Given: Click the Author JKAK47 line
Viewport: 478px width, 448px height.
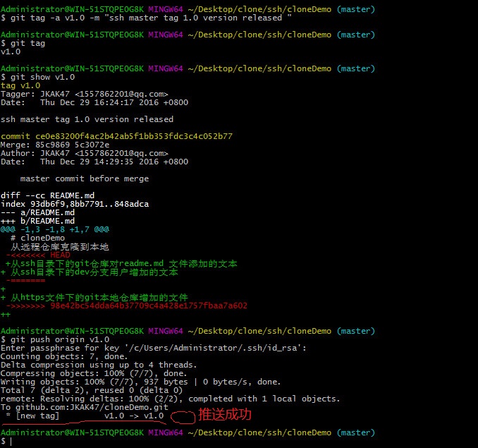Looking at the screenshot, I should [84, 153].
